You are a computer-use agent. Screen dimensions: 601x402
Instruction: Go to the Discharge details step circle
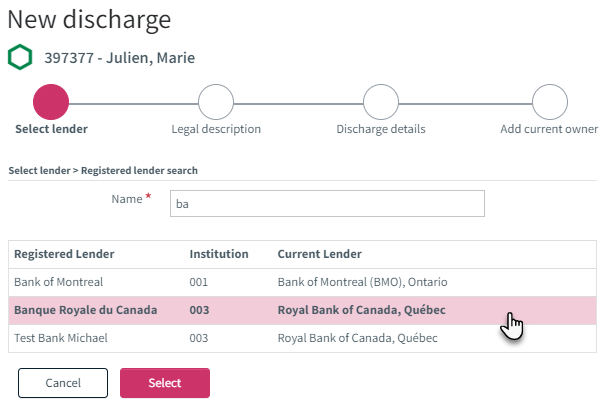pos(381,102)
